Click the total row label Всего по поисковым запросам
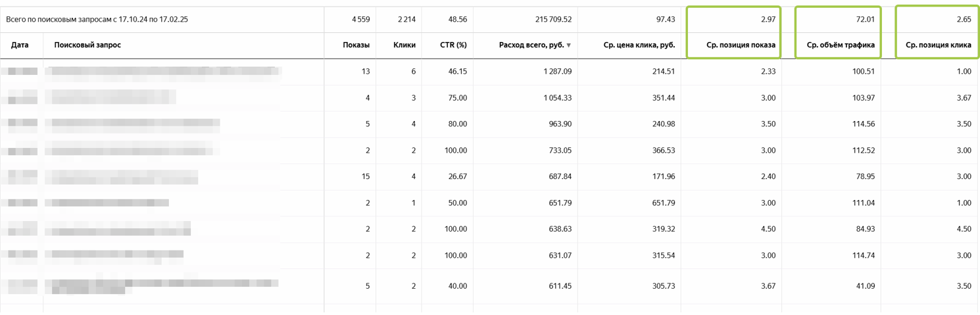Image resolution: width=980 pixels, height=315 pixels. pyautogui.click(x=97, y=20)
